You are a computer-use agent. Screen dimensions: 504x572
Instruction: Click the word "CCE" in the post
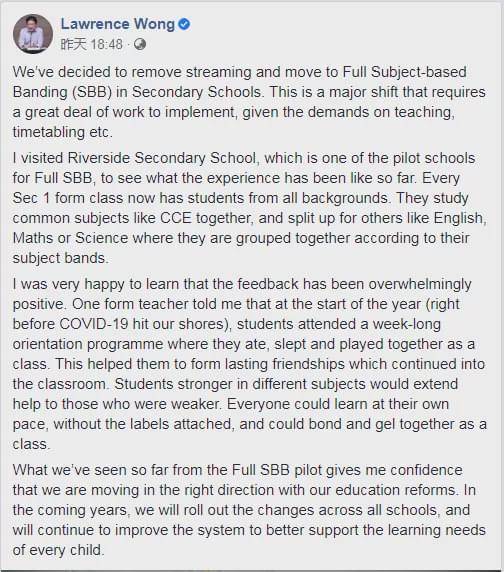(176, 218)
